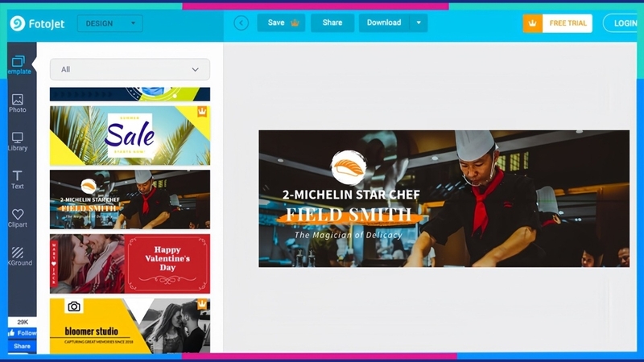Viewport: 644px width, 362px height.
Task: Expand the All category filter dropdown
Action: (x=130, y=69)
